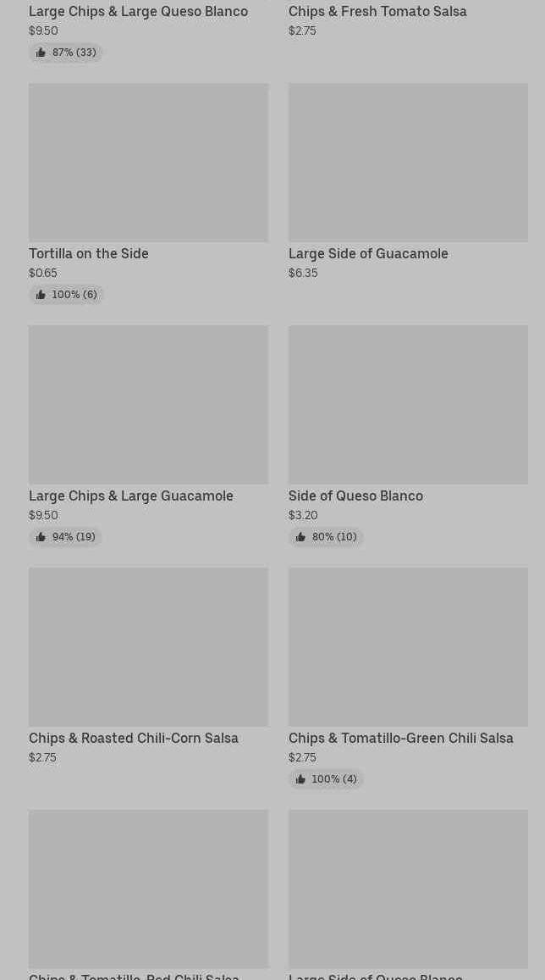The height and width of the screenshot is (980, 545).
Task: Open the Chips & Roasted Chili-Corn Salsa image
Action: [x=148, y=646]
